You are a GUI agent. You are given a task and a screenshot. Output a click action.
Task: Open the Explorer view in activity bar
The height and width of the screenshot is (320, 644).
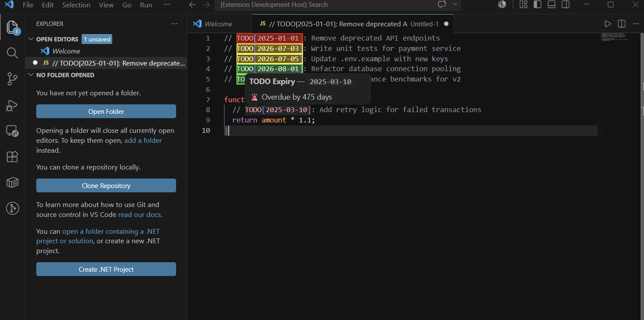click(13, 28)
